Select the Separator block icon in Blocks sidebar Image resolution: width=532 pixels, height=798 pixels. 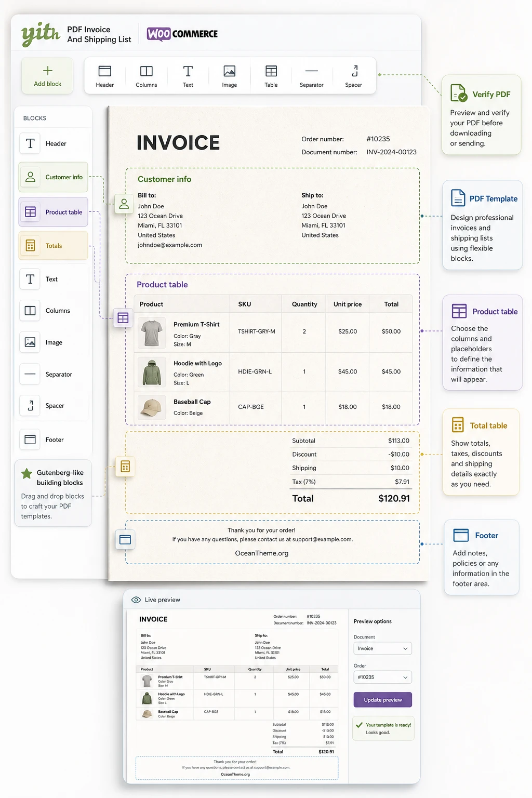tap(30, 374)
